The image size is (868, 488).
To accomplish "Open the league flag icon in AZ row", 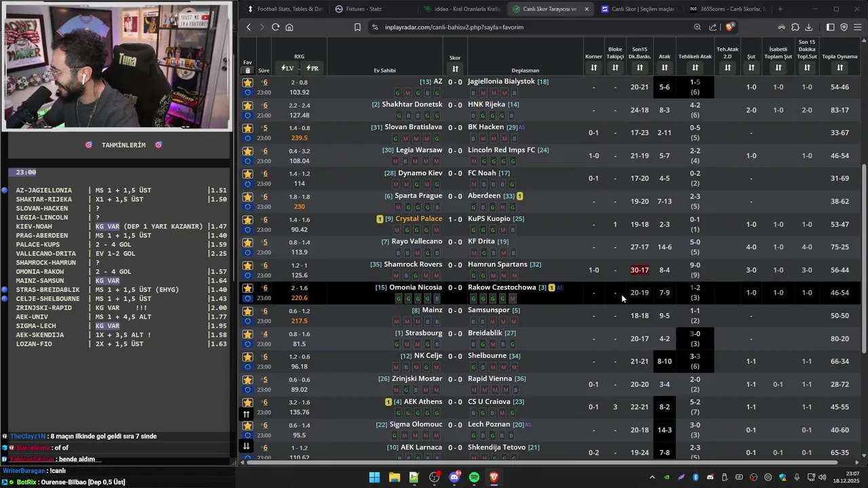I will (x=248, y=92).
